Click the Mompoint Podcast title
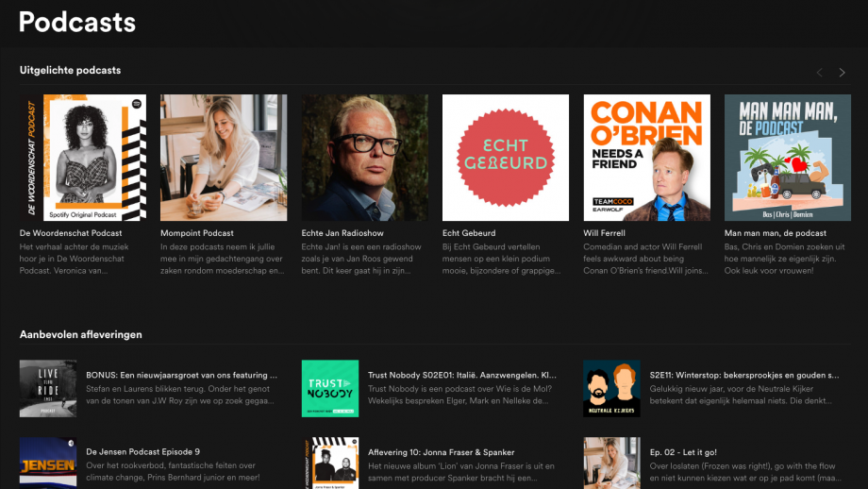 pyautogui.click(x=197, y=233)
